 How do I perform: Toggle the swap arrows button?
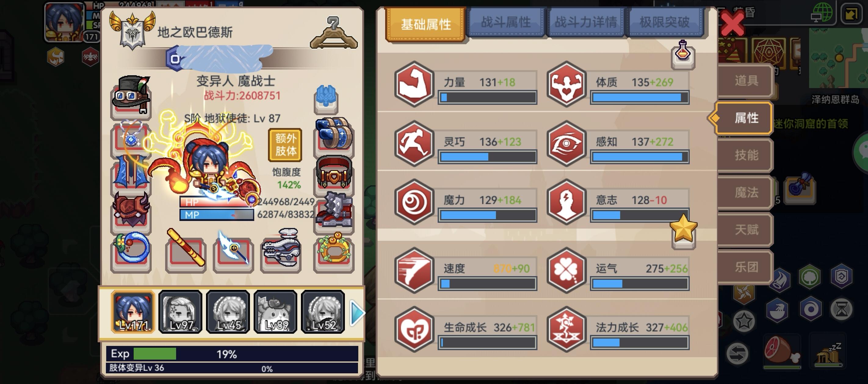tap(737, 354)
